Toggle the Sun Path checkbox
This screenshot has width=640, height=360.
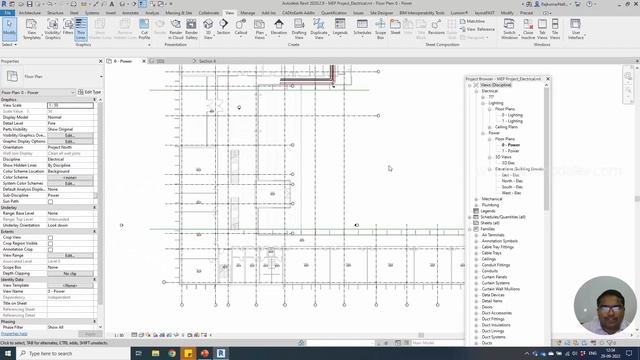50,202
